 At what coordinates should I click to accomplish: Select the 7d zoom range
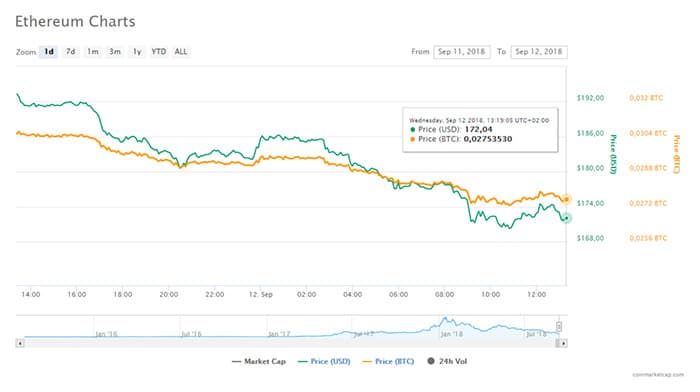tap(71, 52)
